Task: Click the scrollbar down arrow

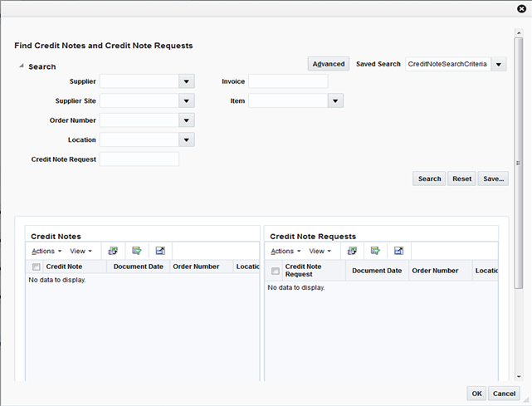Action: [x=519, y=376]
